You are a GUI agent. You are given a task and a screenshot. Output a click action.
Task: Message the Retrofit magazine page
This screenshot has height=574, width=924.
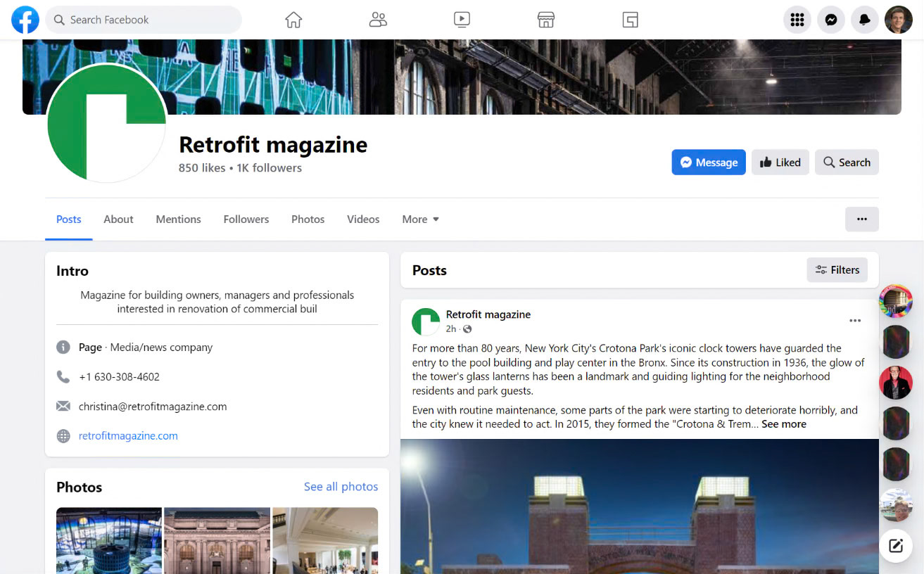pos(709,162)
